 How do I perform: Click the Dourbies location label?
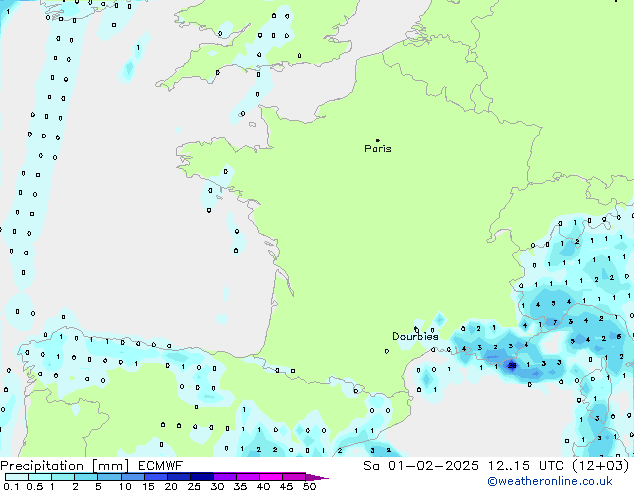(415, 336)
